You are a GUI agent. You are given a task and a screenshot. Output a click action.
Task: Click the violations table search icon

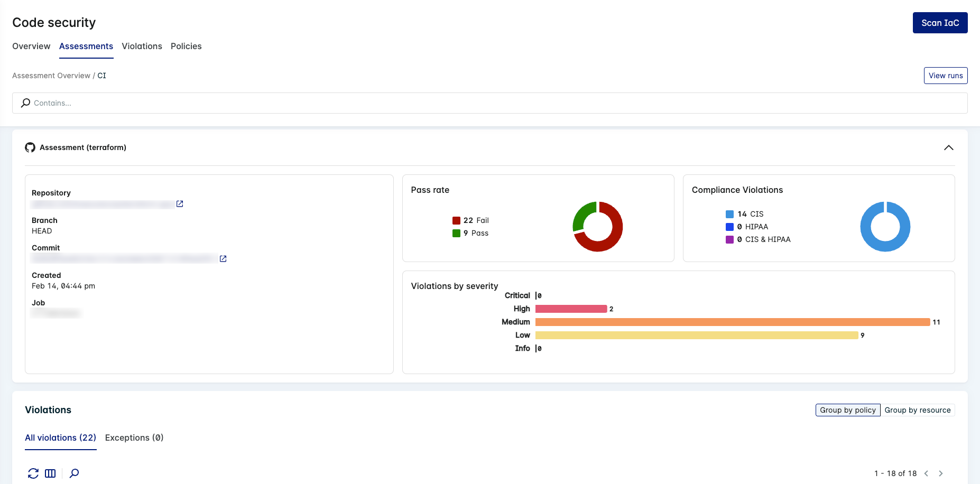(x=75, y=473)
